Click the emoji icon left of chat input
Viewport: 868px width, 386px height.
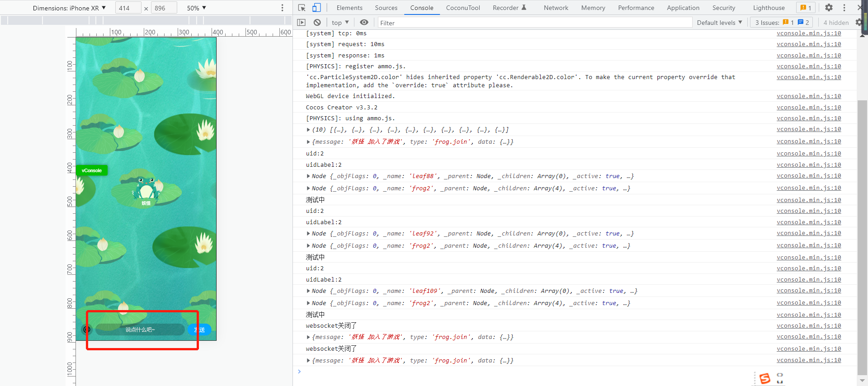(x=87, y=330)
